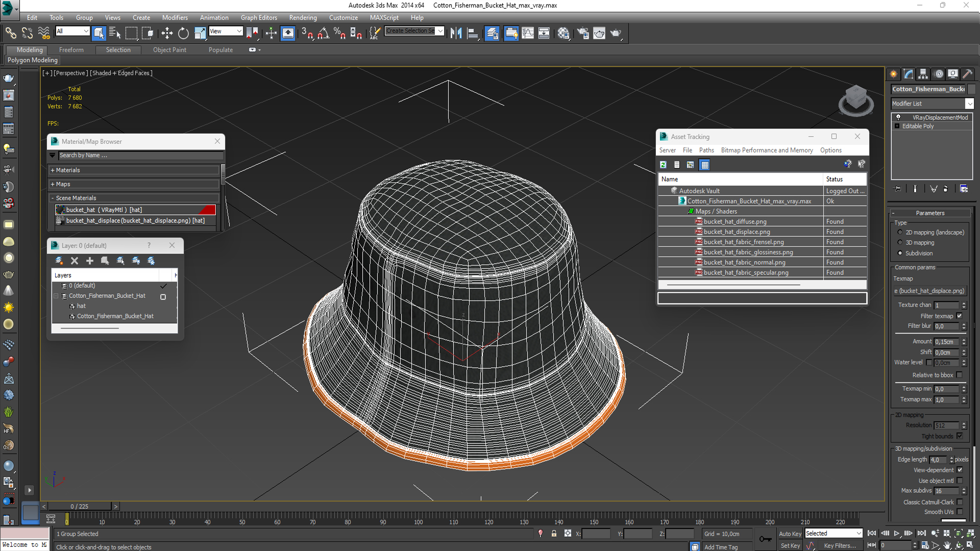The image size is (980, 551).
Task: Open the Graph Editors menu
Action: point(259,17)
